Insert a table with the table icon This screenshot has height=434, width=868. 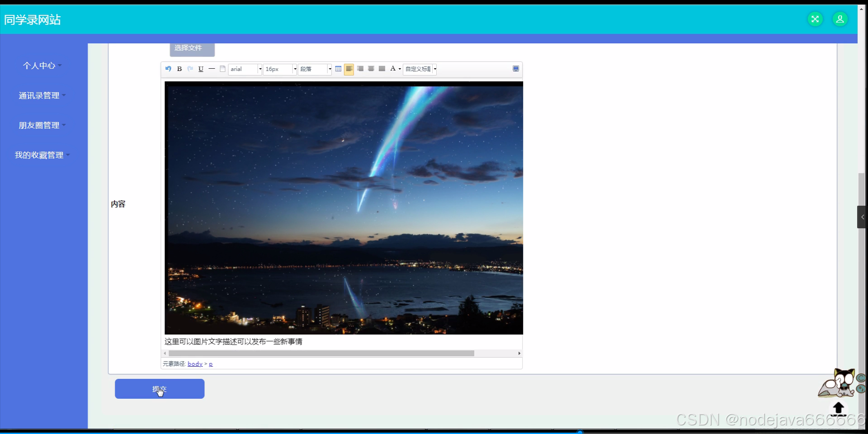[x=338, y=69]
